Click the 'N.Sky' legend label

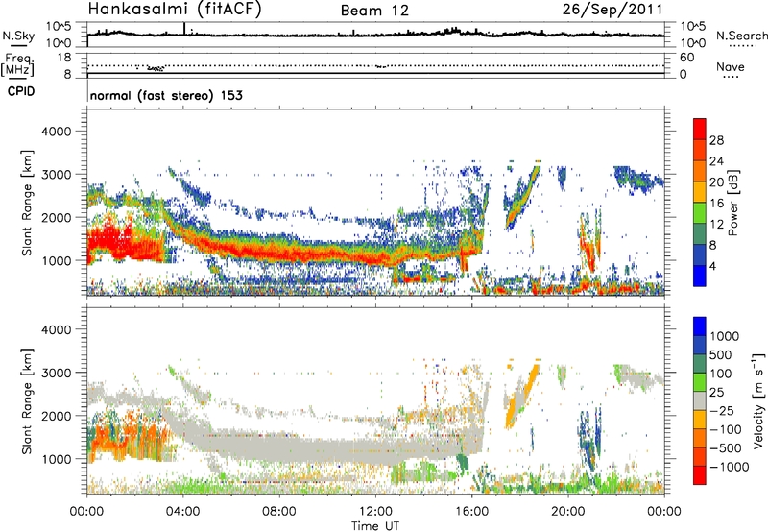18,36
